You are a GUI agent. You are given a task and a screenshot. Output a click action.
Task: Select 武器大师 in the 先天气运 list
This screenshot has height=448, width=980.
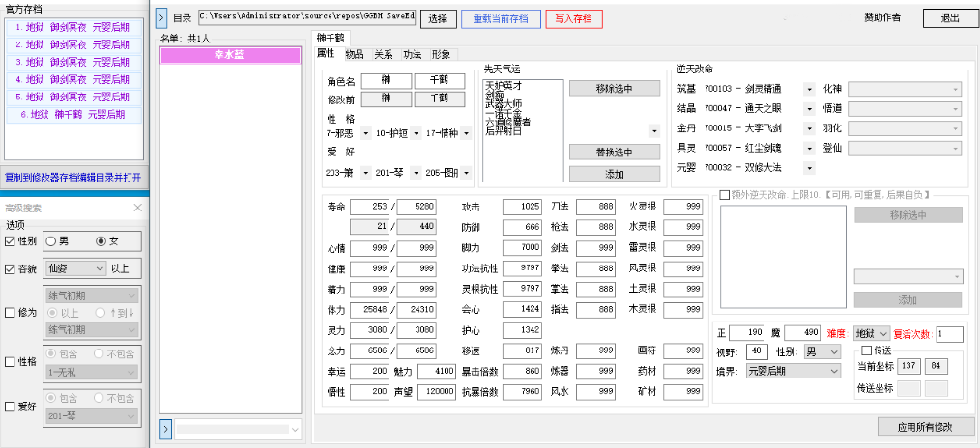pyautogui.click(x=504, y=103)
